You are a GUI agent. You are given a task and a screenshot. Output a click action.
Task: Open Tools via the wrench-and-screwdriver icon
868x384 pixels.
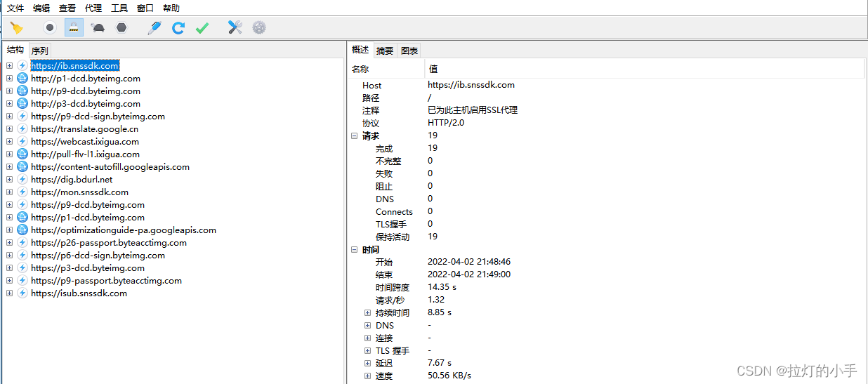(x=235, y=27)
